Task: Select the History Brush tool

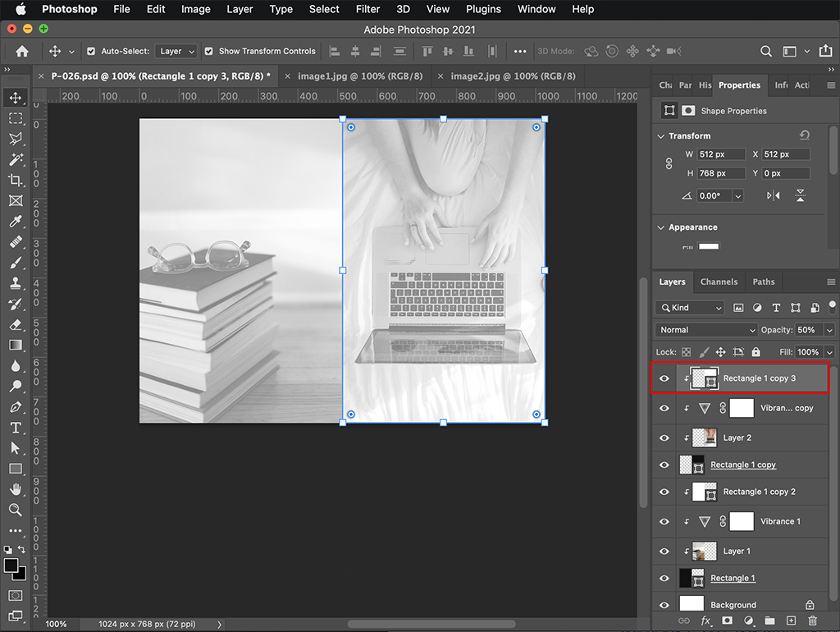Action: 16,304
